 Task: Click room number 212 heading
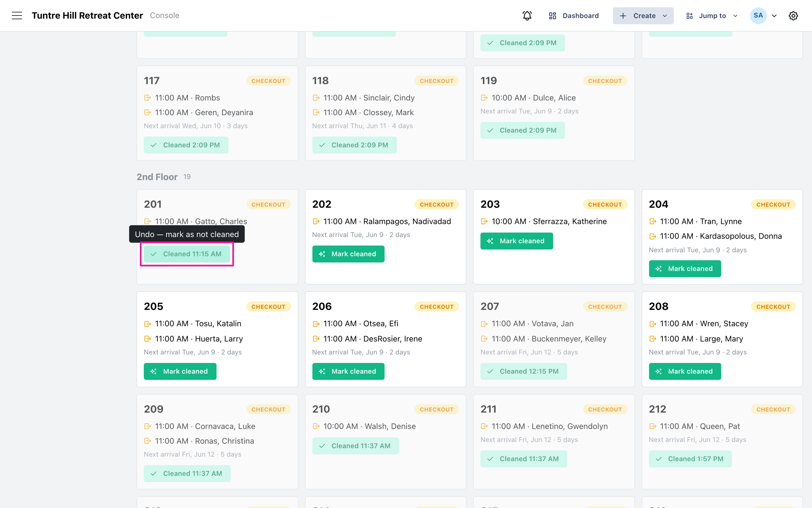coord(657,409)
